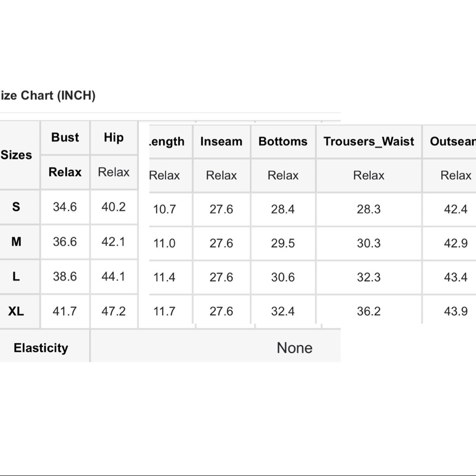Click the Bottoms column header
This screenshot has height=476, width=476.
pos(283,141)
